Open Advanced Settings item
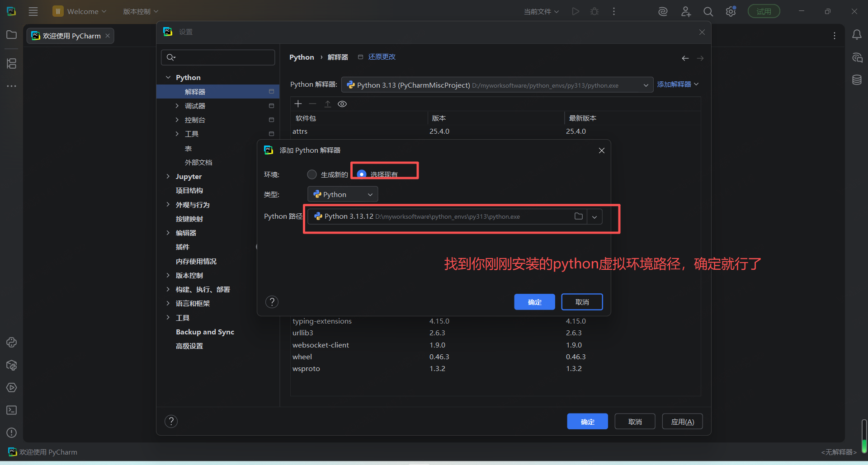This screenshot has height=465, width=868. tap(189, 346)
